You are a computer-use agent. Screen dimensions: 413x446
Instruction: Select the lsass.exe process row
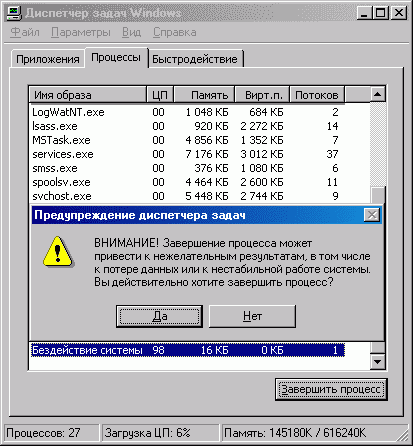click(187, 126)
